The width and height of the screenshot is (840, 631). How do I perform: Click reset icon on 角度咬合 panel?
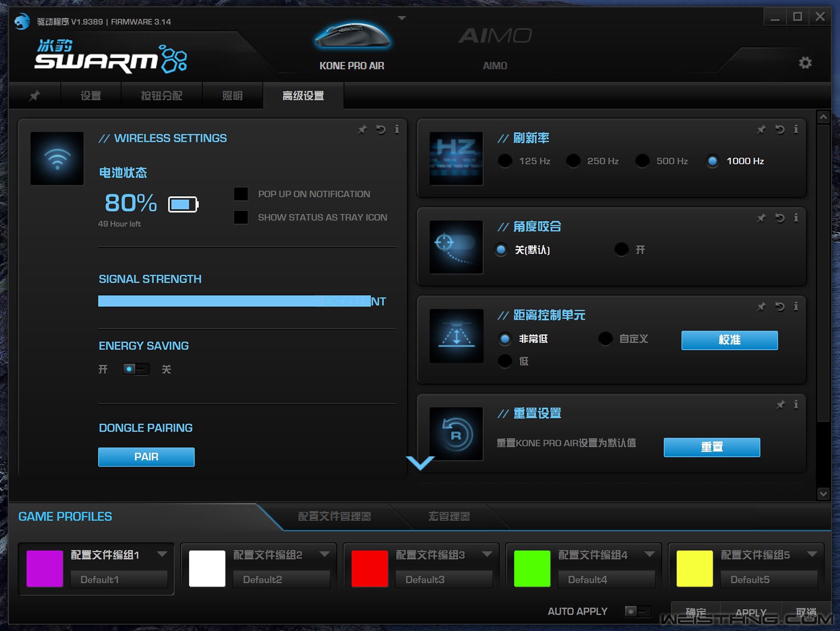pyautogui.click(x=779, y=218)
